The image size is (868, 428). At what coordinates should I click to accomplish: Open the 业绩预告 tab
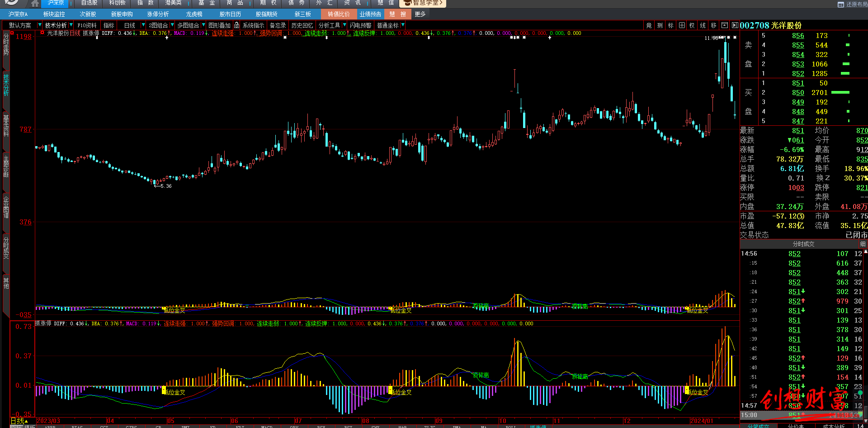tap(370, 14)
